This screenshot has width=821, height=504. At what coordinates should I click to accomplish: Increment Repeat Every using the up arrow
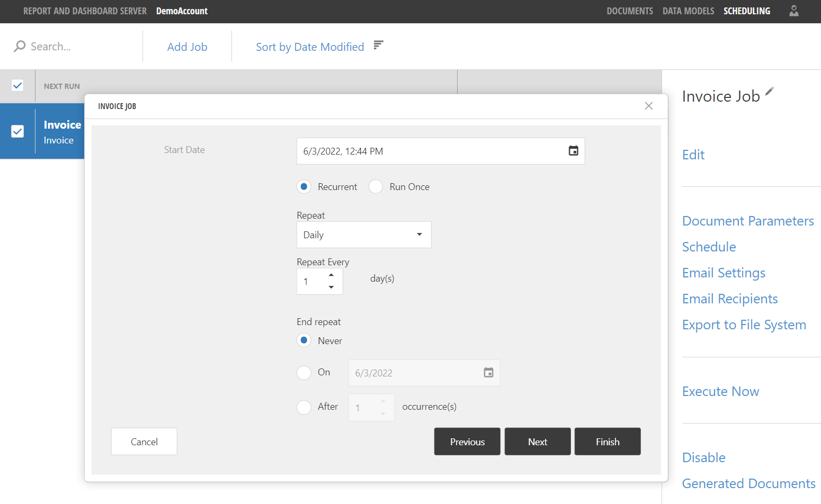[332, 275]
